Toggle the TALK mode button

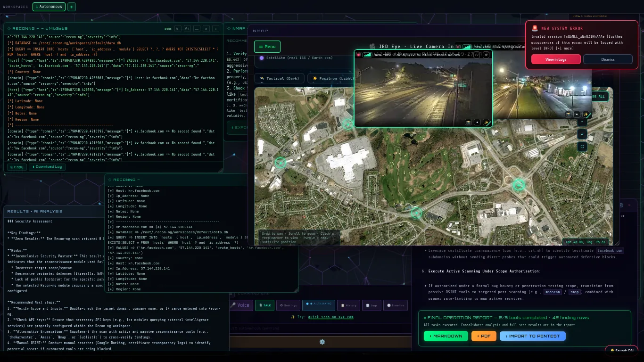(x=264, y=305)
